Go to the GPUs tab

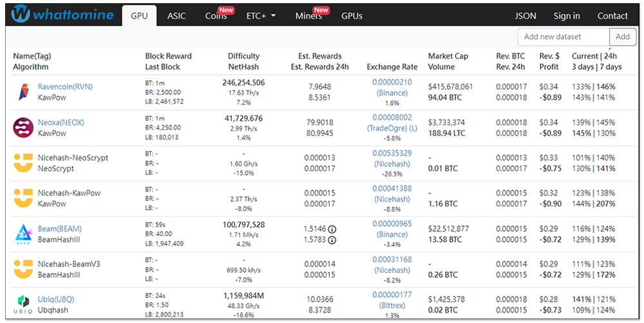click(352, 16)
